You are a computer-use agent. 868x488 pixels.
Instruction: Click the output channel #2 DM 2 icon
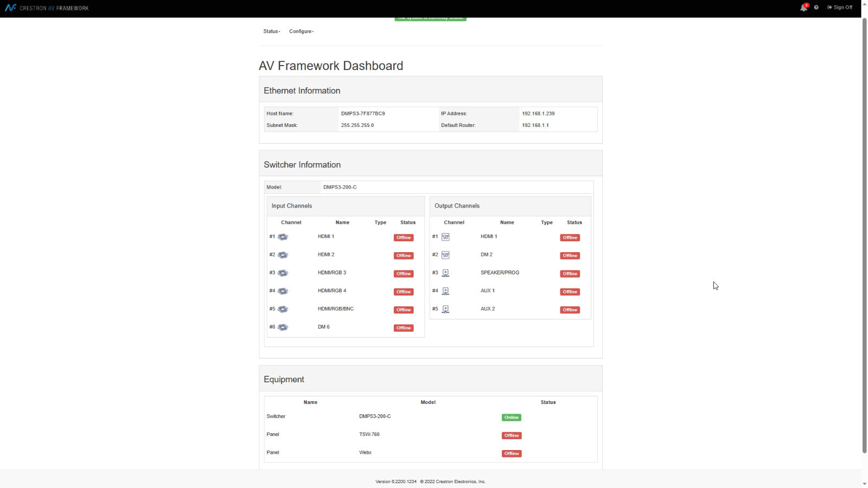[445, 255]
